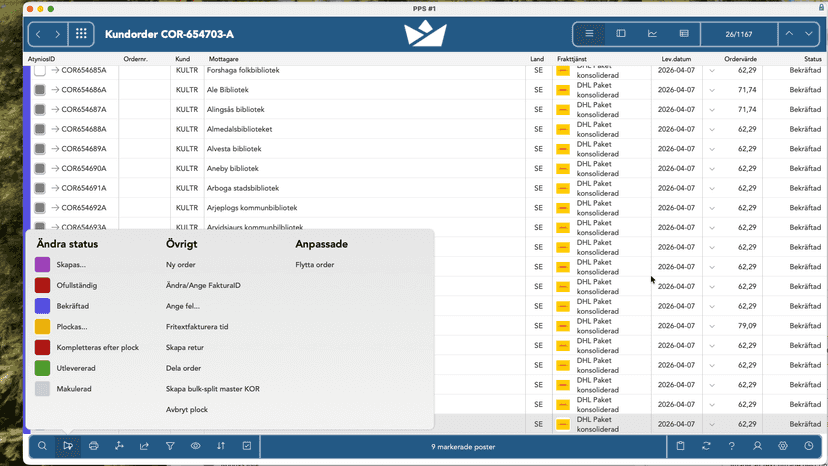Open the clipboard icon in bottom bar
Viewport: 828px width, 466px height.
point(681,446)
